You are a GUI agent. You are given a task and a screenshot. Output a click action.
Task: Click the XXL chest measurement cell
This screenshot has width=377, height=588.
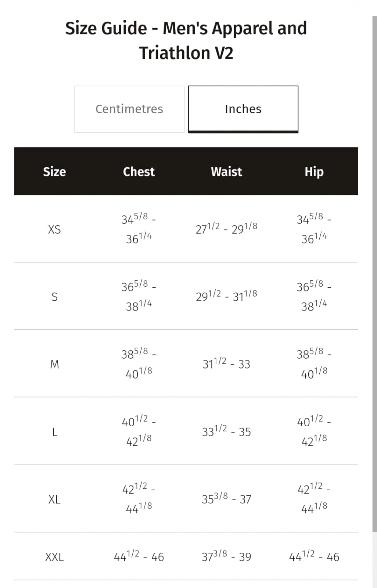coord(139,557)
